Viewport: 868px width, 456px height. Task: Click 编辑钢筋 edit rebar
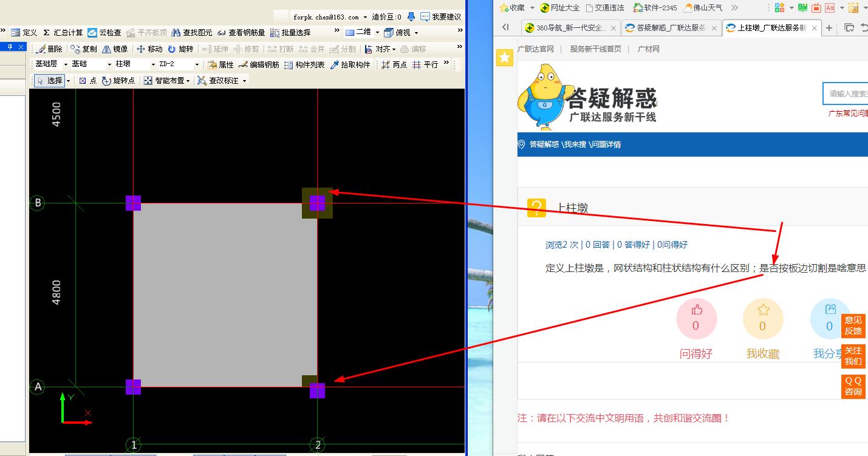259,64
